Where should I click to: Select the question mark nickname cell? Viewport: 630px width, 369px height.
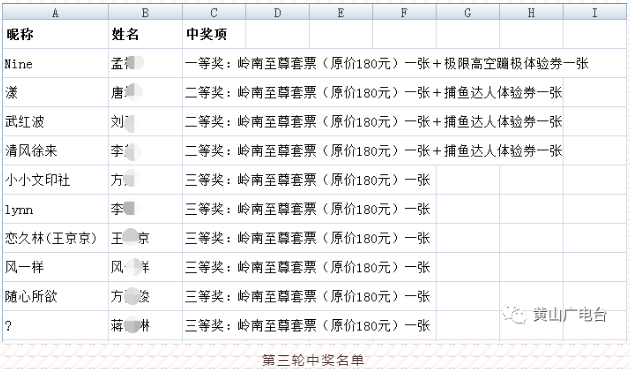(55, 326)
